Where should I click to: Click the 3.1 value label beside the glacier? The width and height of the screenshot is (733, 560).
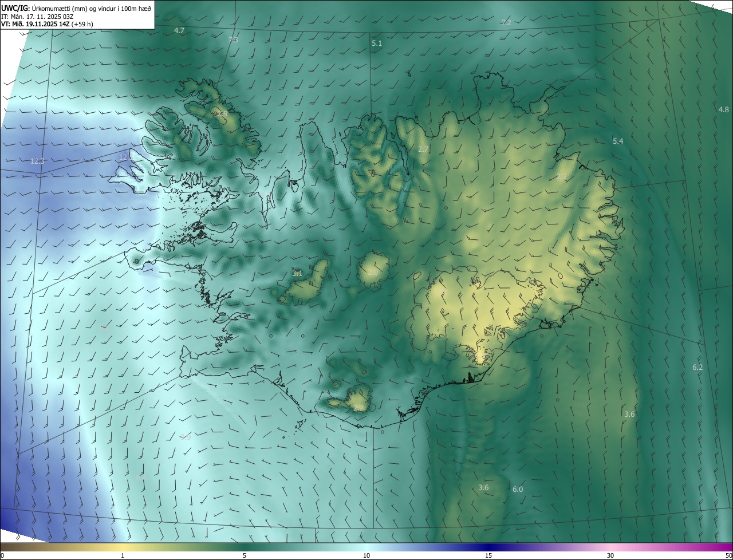coord(297,273)
